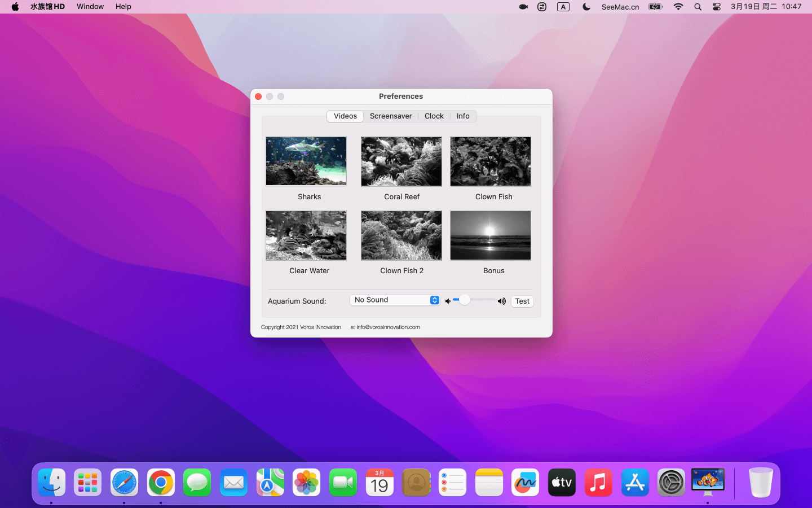Toggle the Do Not Disturb moon icon
This screenshot has width=812, height=508.
pos(586,7)
